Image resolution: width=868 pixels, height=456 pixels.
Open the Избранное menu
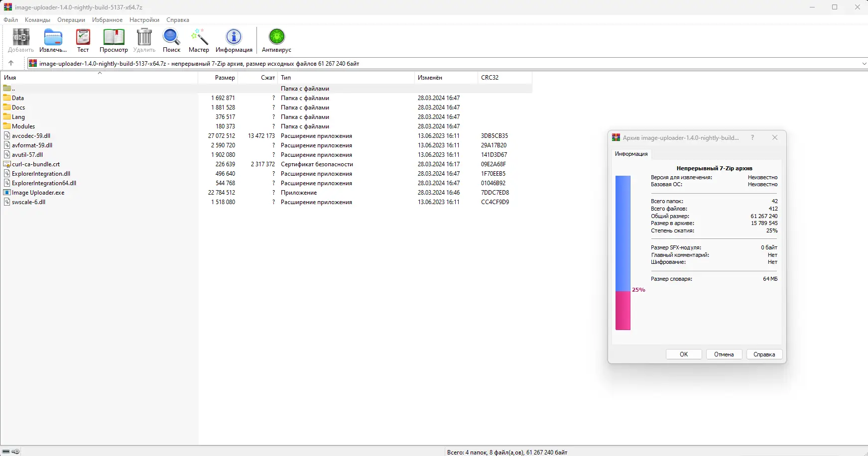click(107, 20)
